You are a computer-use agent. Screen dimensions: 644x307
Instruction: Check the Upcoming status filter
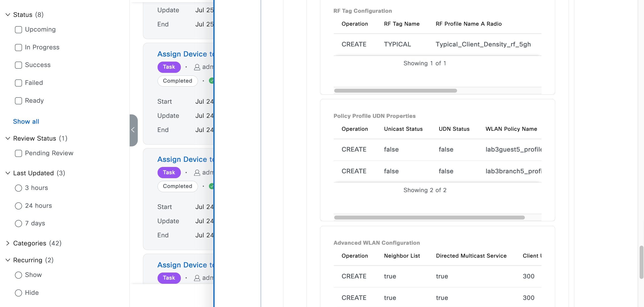pos(18,30)
